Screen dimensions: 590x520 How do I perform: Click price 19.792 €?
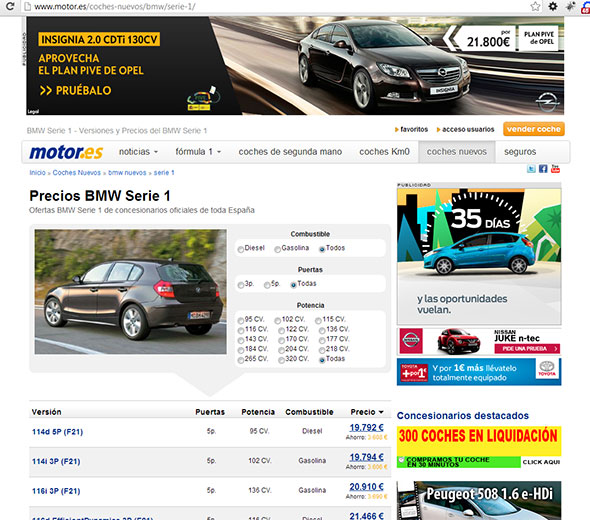point(366,427)
